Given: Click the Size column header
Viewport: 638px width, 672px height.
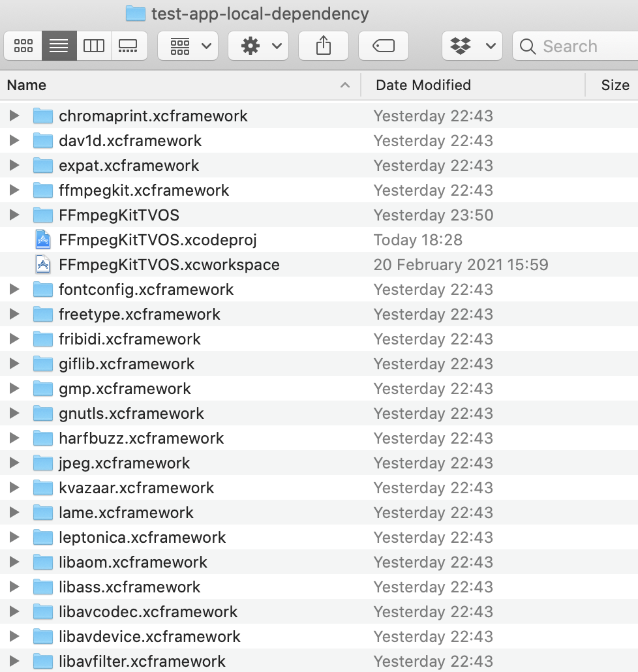Looking at the screenshot, I should click(x=615, y=85).
